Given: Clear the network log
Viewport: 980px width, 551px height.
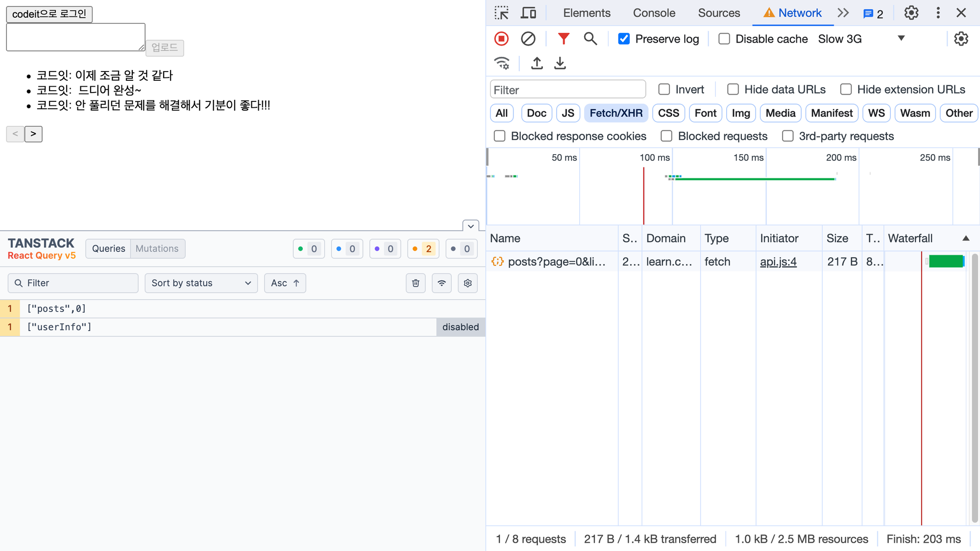Looking at the screenshot, I should coord(528,39).
